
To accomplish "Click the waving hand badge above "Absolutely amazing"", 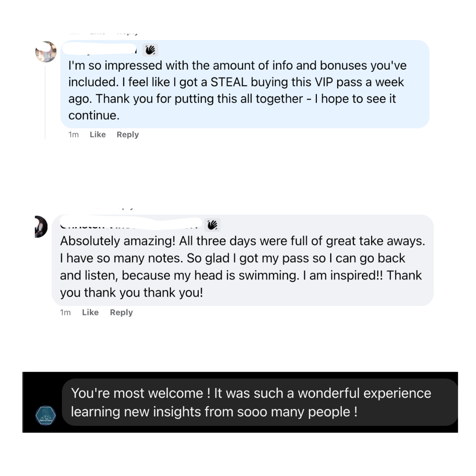I will [x=212, y=225].
